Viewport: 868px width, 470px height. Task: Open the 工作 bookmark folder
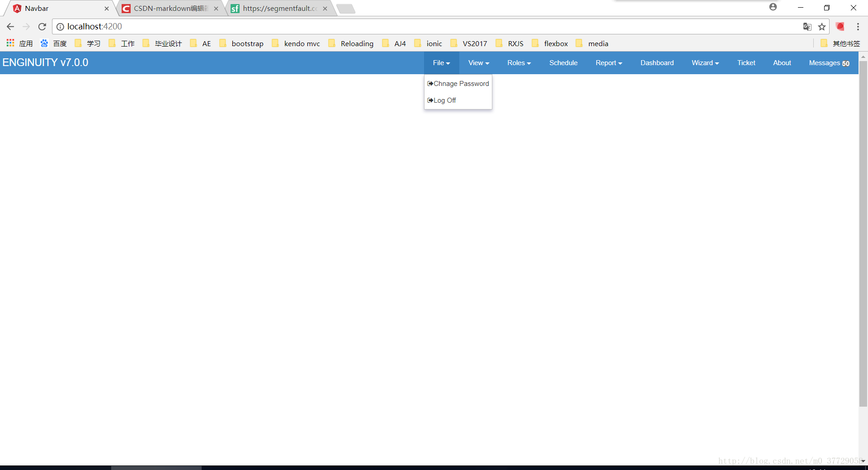click(122, 43)
